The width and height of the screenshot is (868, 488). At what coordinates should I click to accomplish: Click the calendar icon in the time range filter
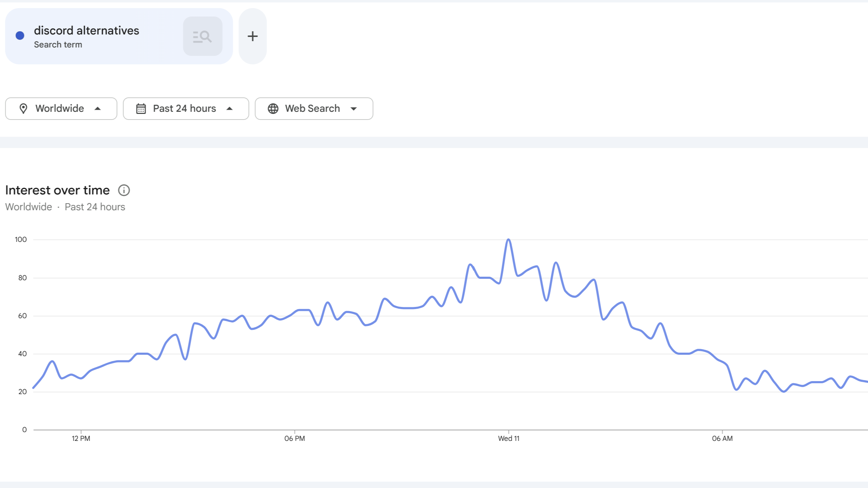(141, 108)
